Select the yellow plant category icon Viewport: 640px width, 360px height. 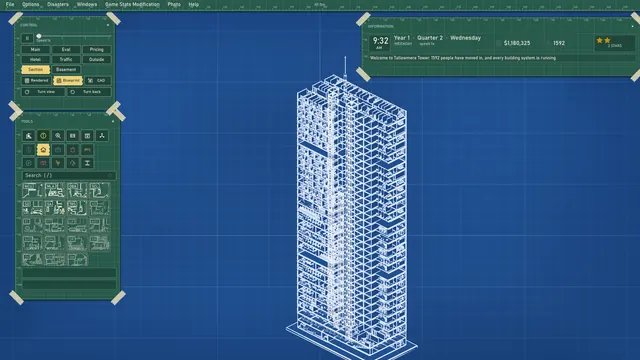58,163
